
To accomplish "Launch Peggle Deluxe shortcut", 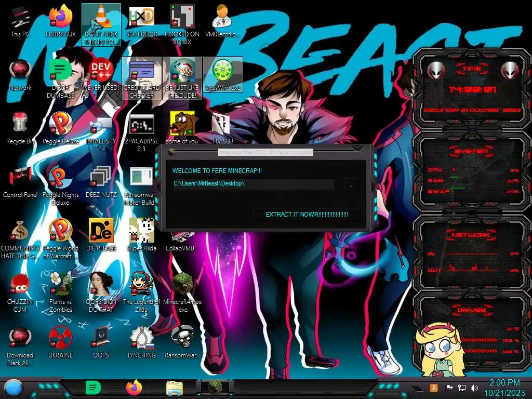I will pos(60,129).
